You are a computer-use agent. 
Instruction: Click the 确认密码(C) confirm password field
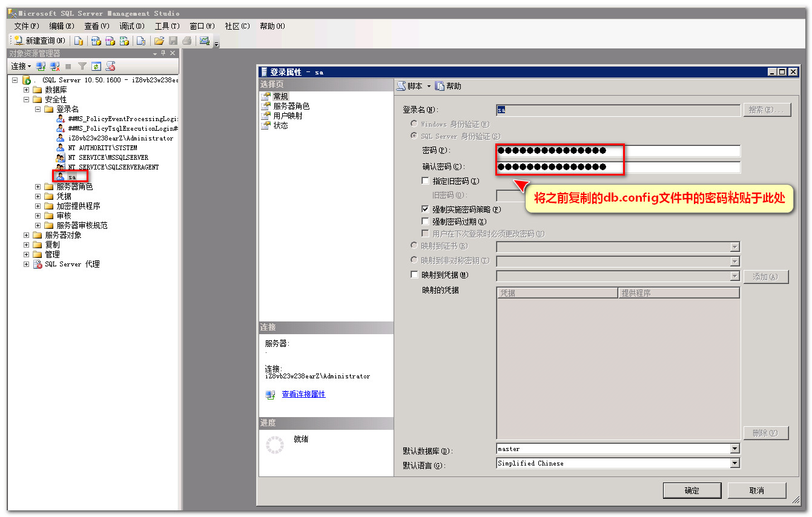(x=618, y=167)
